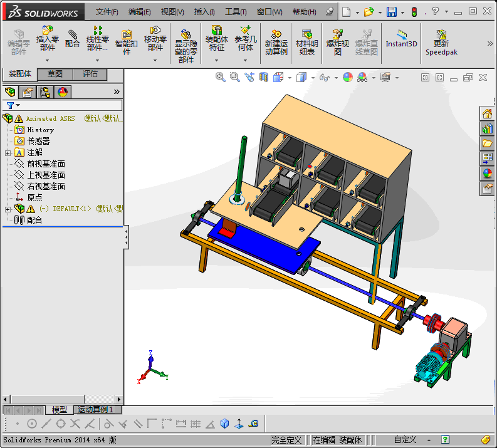This screenshot has height=448, width=497.
Task: Open dropdown arrow next to Apply Scene
Action: point(374,78)
